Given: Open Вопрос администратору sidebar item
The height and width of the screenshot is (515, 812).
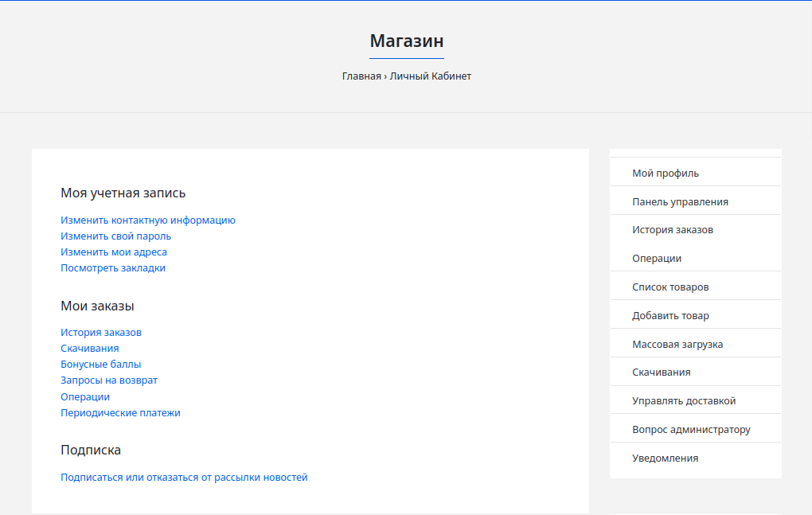Looking at the screenshot, I should [x=691, y=429].
